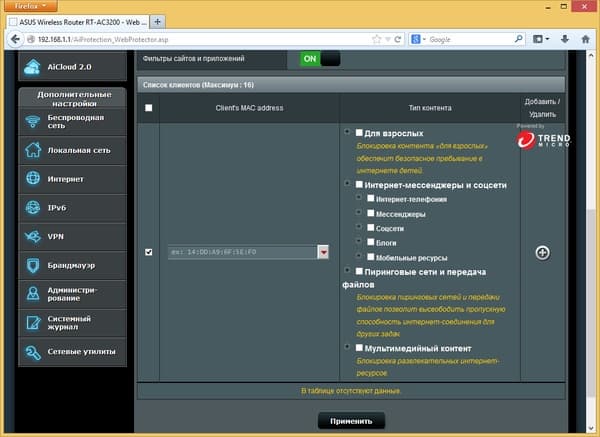Screen dimensions: 600x437
Task: Go back with the browser back arrow
Action: 15,39
